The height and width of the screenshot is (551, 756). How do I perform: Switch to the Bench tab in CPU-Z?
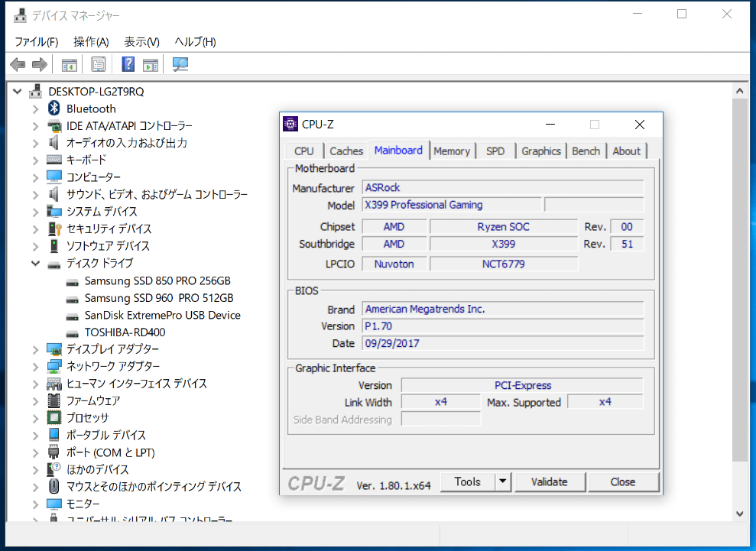point(586,151)
